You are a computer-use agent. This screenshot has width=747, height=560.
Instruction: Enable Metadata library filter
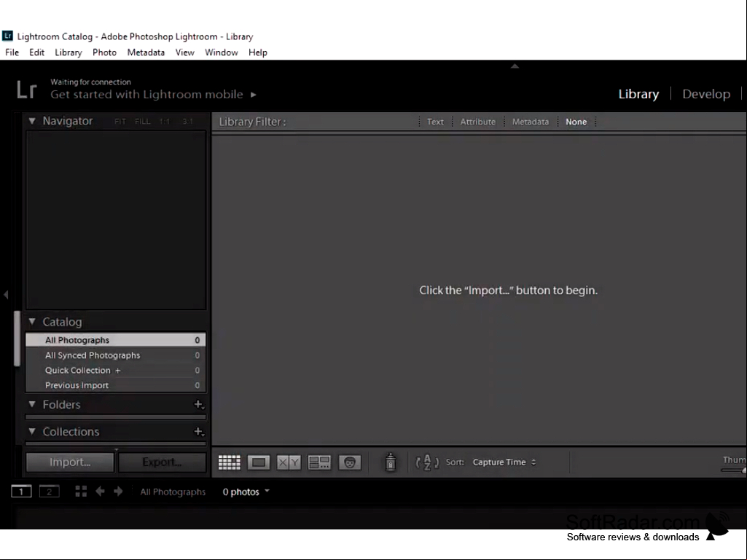[531, 122]
